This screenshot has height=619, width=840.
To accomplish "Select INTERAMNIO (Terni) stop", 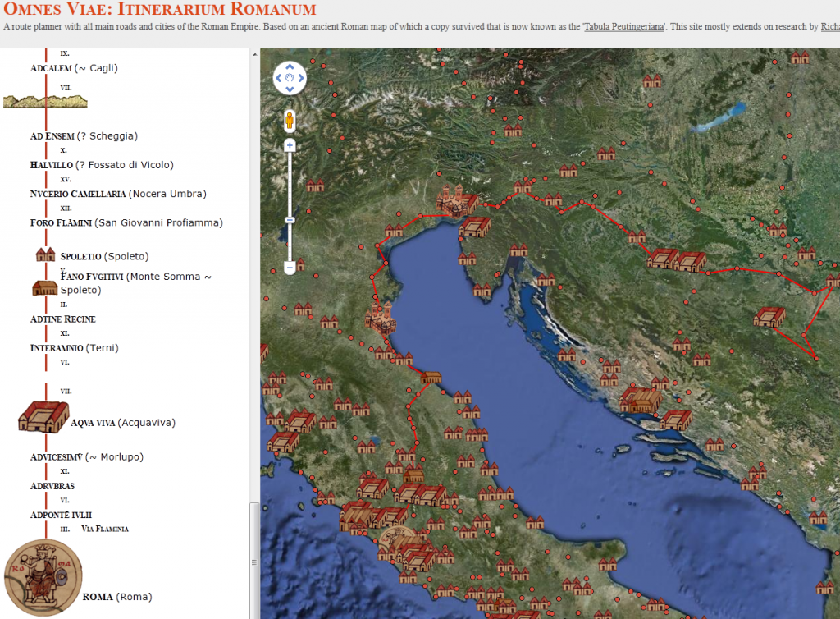I will tap(75, 348).
